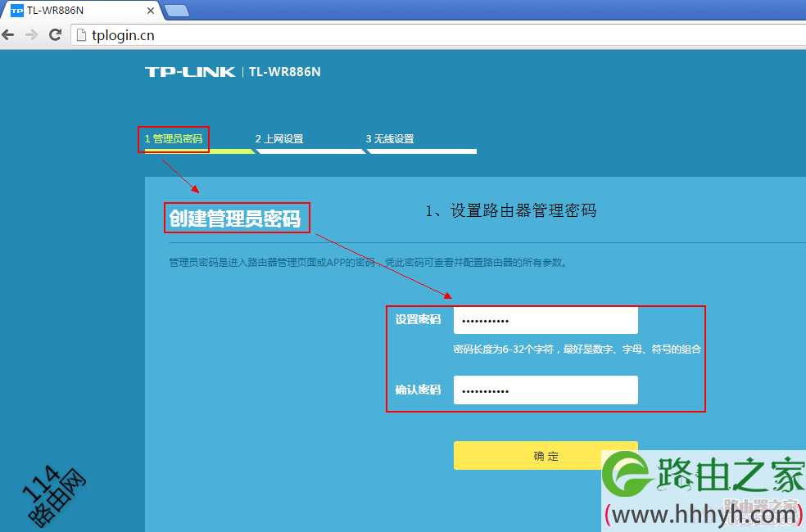Click the 管理员密码 description sentence

pyautogui.click(x=368, y=263)
